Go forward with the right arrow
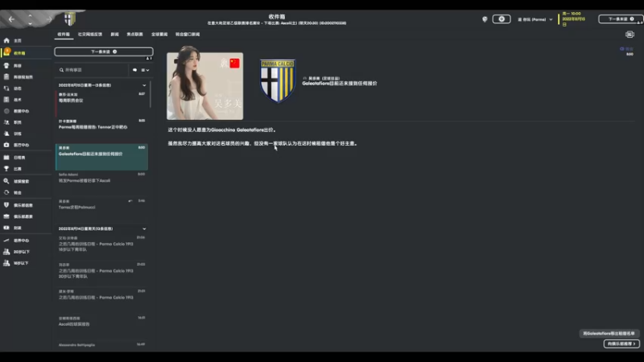 [49, 19]
